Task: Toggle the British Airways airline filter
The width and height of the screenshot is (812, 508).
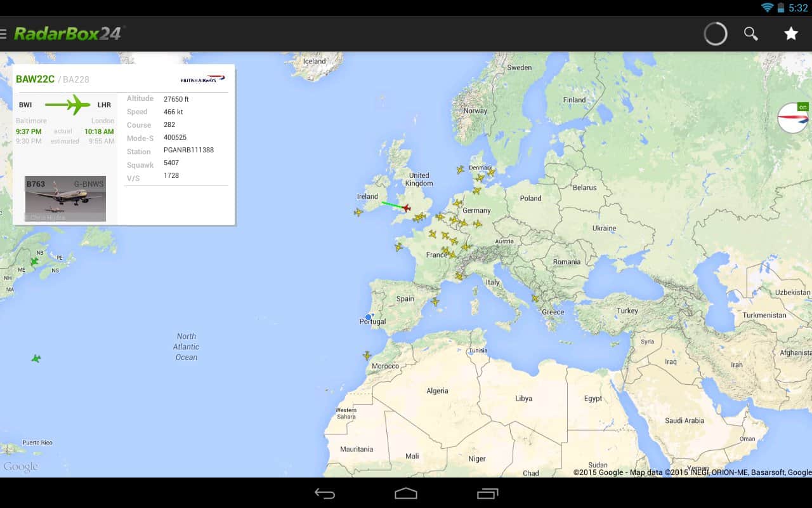Action: (793, 118)
